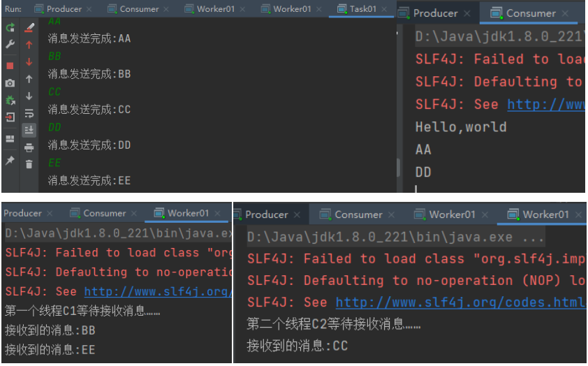Toggle Soft-Wrap for console output

[29, 113]
